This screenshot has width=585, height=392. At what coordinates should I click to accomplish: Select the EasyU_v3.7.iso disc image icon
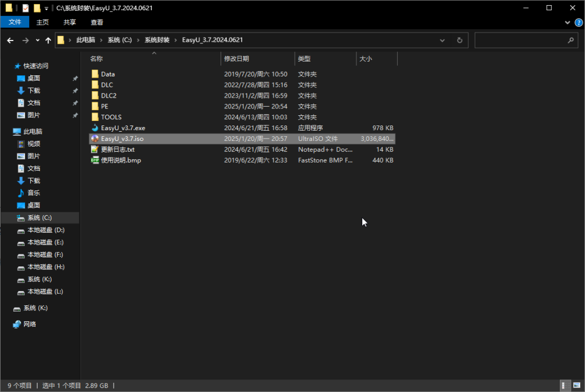tap(95, 139)
